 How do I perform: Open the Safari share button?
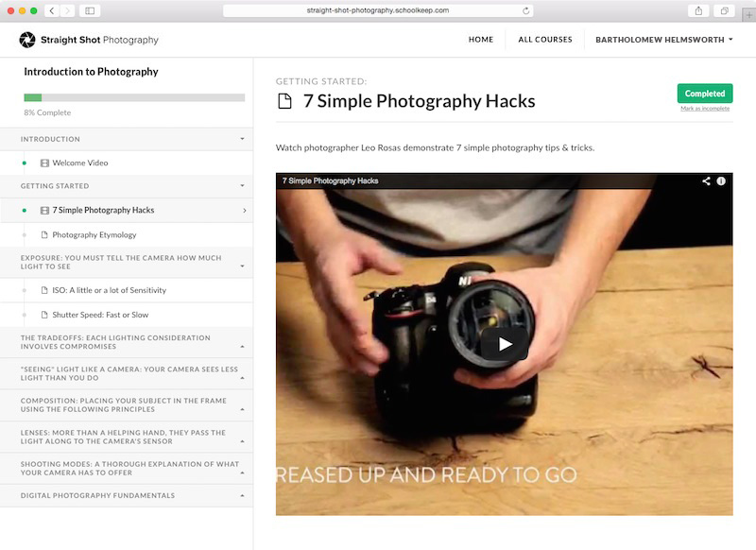pos(698,10)
